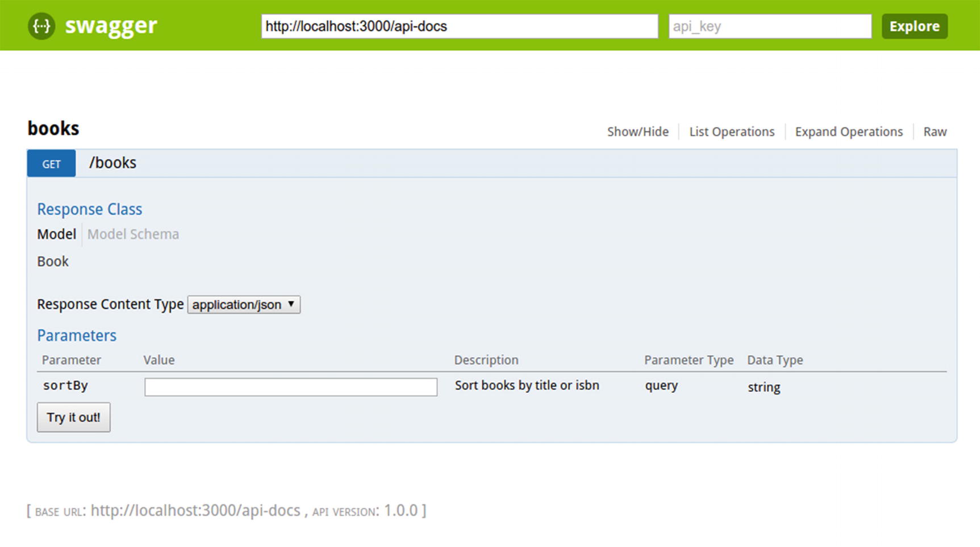This screenshot has height=547, width=980.
Task: Click into the api_key input box
Action: click(x=769, y=27)
